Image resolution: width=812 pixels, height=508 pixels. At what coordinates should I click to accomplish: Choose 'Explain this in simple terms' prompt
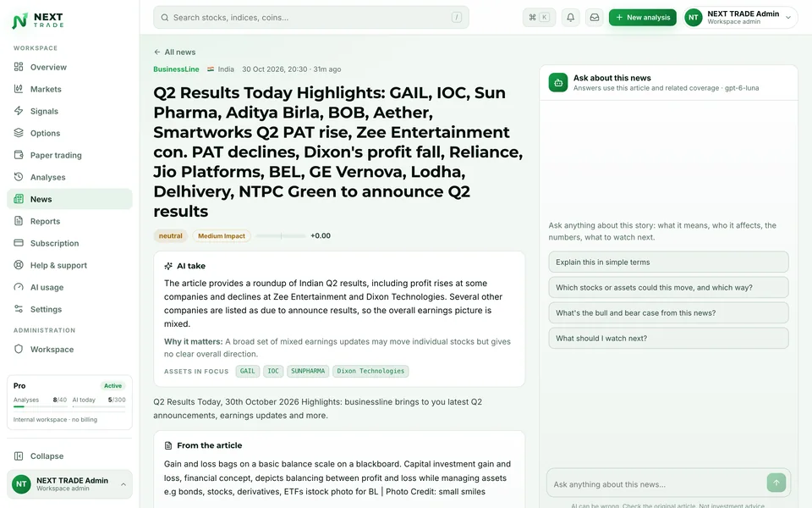(668, 262)
